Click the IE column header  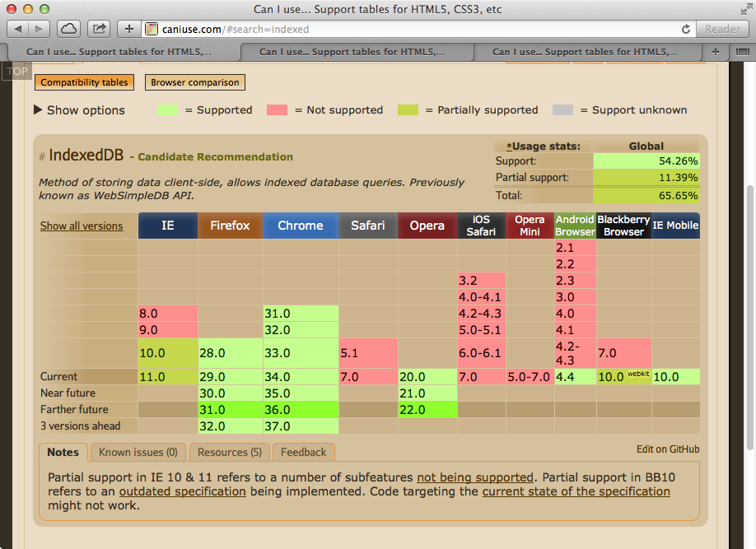[x=168, y=226]
